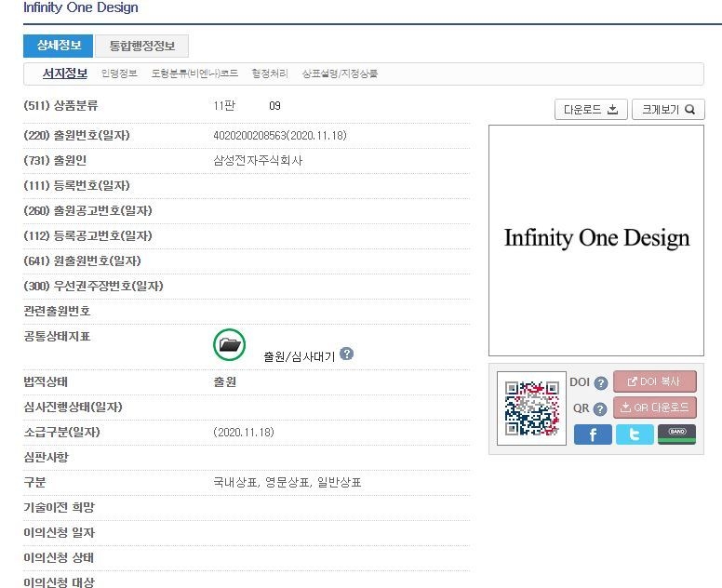Viewport: 722px width, 588px height.
Task: Click the (260) 출원공고번호(일자) label
Action: click(x=87, y=210)
